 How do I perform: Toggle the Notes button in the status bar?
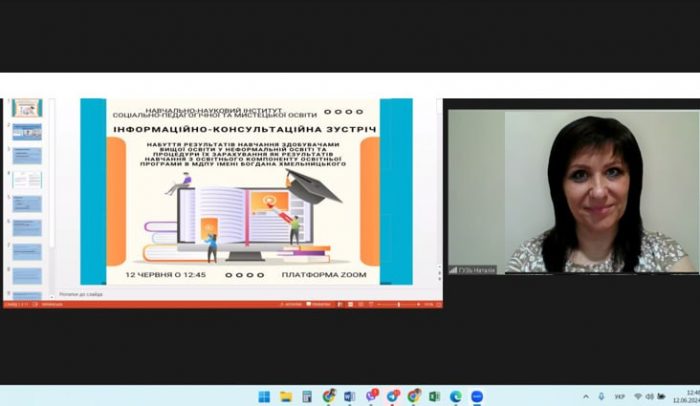tap(290, 303)
